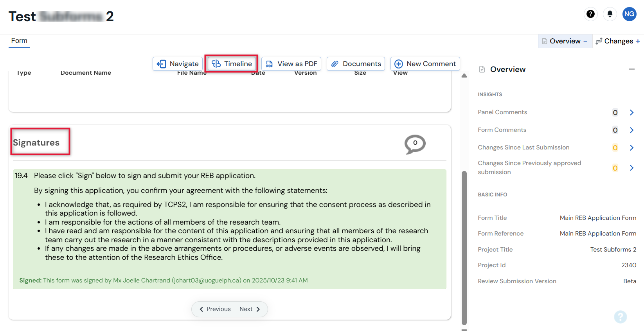This screenshot has height=331, width=644.
Task: Select the Form tab
Action: [x=19, y=41]
